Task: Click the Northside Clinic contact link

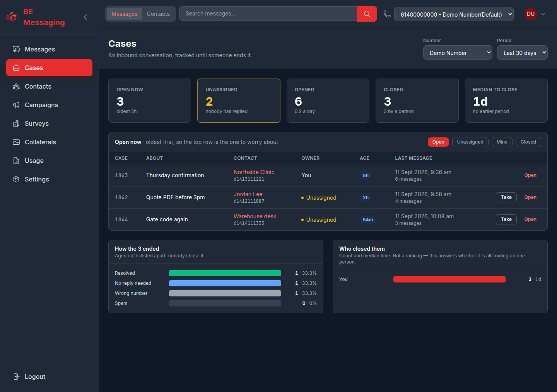Action: (254, 172)
